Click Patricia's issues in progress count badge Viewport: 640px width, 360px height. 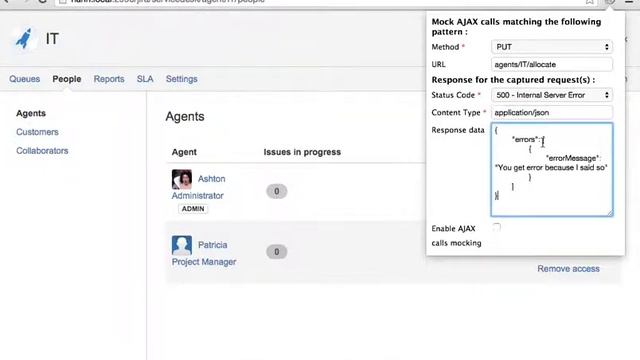pyautogui.click(x=277, y=252)
